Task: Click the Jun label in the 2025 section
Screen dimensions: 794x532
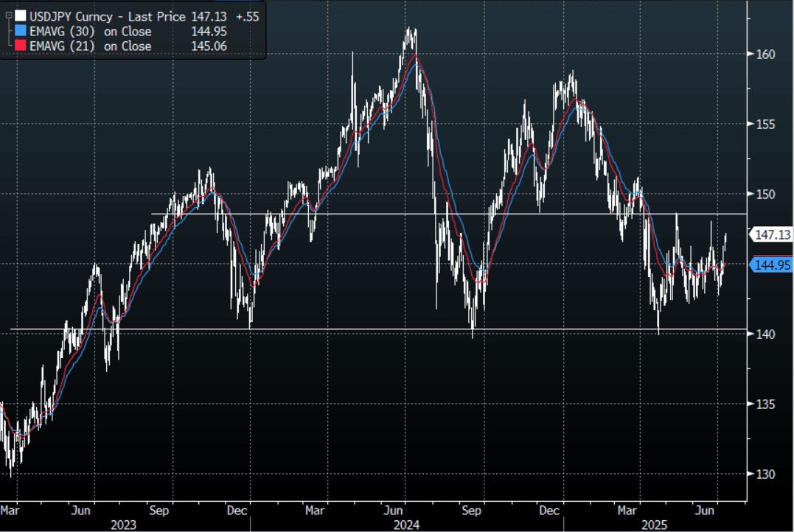Action: click(704, 510)
